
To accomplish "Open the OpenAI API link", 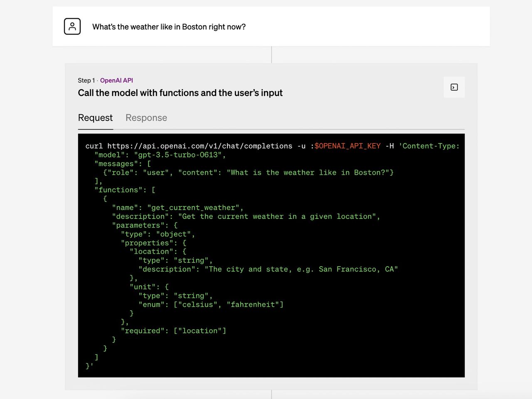I will 116,80.
